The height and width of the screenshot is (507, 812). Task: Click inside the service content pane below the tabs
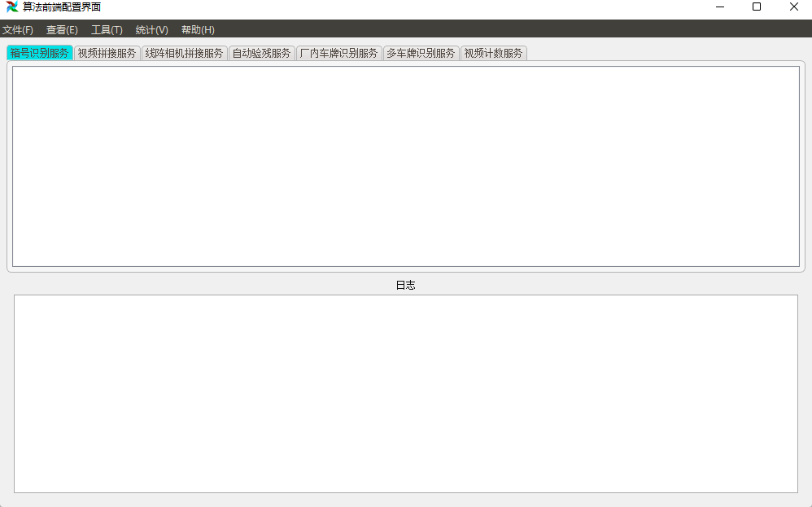pos(406,166)
